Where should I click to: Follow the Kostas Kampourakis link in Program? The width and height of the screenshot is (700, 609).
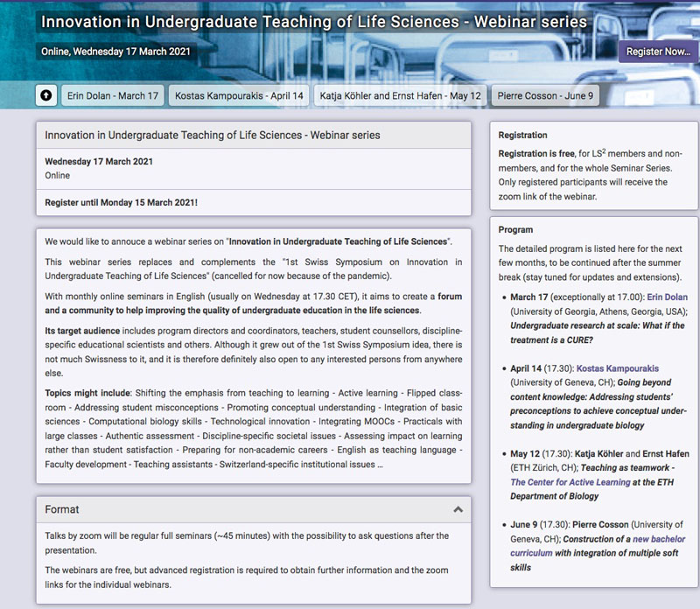618,368
